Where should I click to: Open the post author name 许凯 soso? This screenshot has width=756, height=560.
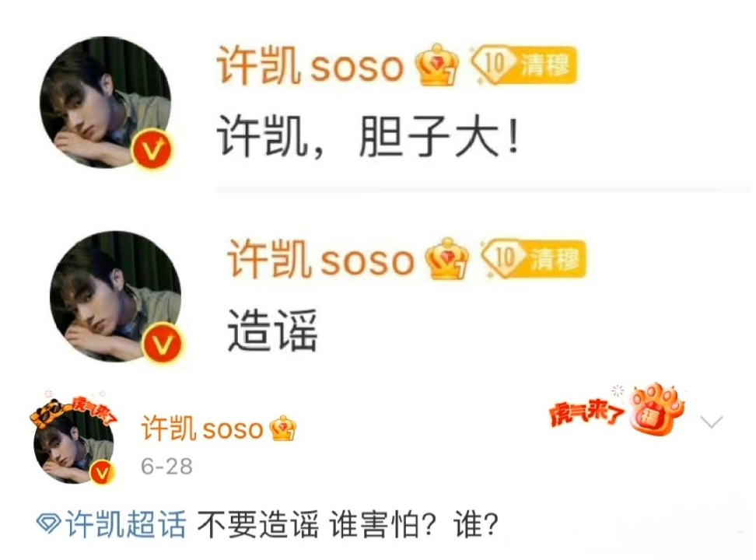coord(202,429)
